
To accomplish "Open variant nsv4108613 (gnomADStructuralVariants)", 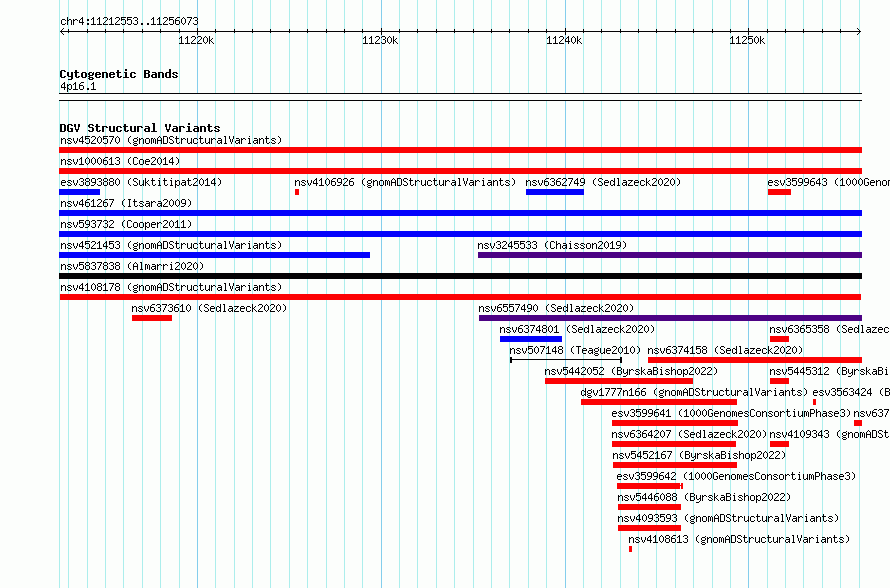I will pos(739,539).
